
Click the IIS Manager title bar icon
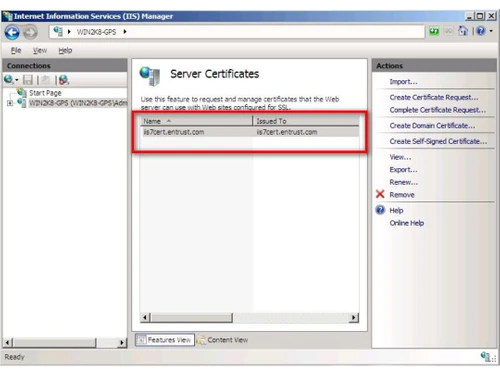coord(7,16)
